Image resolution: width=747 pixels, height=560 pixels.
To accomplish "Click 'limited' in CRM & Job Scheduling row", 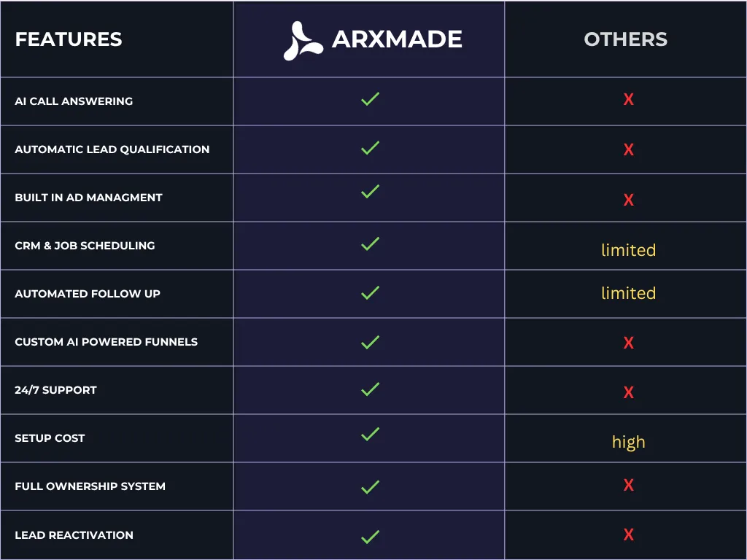I will (x=628, y=250).
